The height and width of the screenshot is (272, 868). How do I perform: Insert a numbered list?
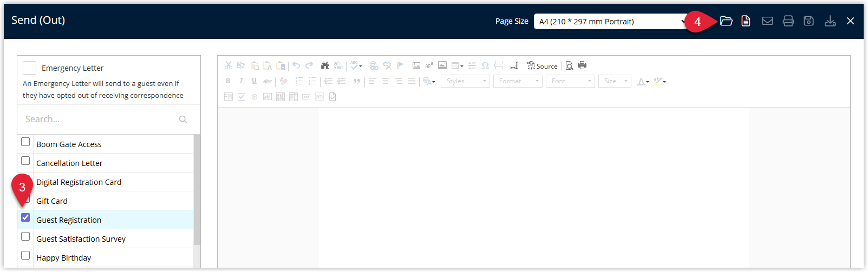tap(299, 81)
